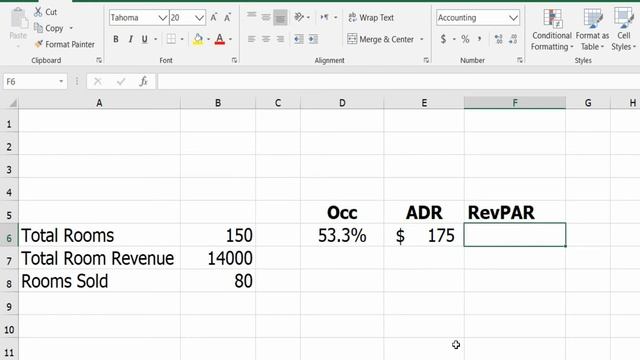Screen dimensions: 640x360
Task: Click the Paste clipboard icon
Action: coord(18,19)
